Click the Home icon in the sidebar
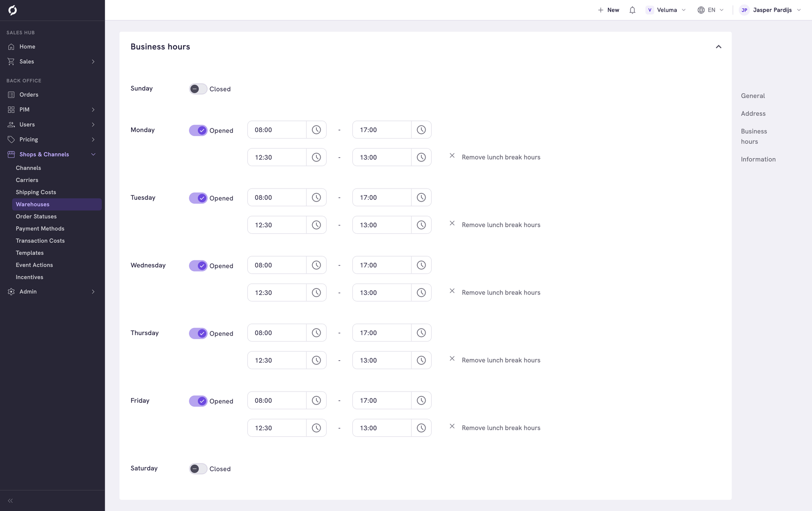Screen dimensions: 812x511 pyautogui.click(x=11, y=47)
